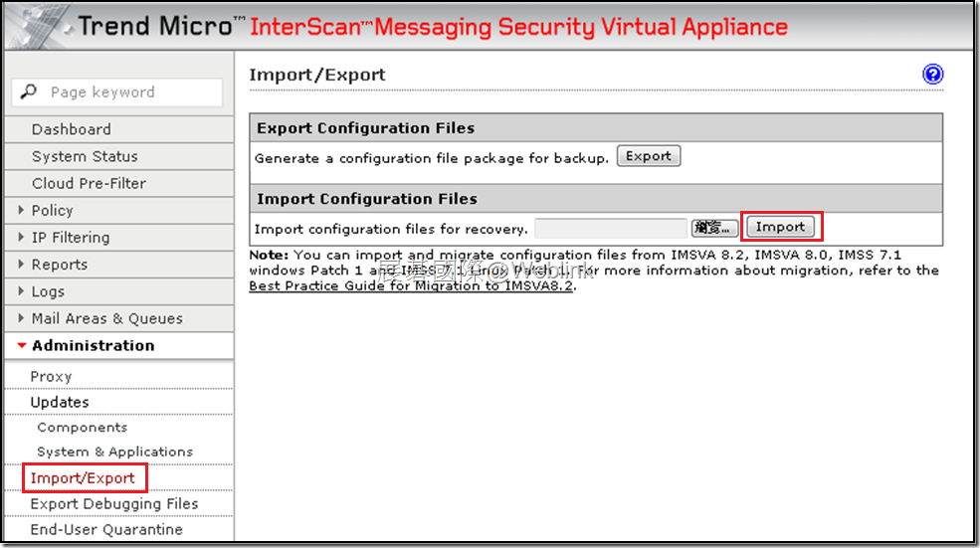The width and height of the screenshot is (980, 548).
Task: Click the Import button
Action: click(781, 227)
